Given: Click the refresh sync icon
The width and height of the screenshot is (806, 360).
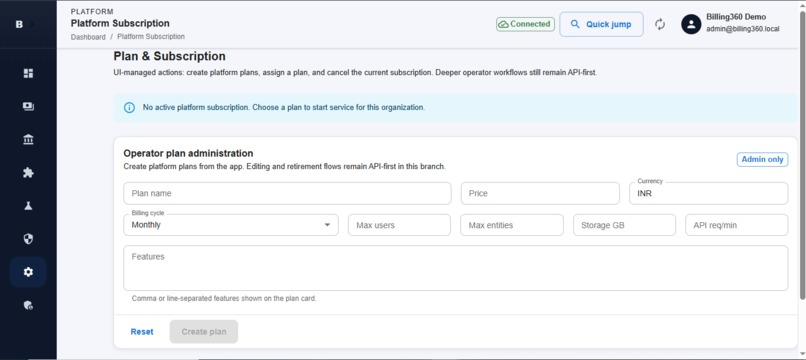Looking at the screenshot, I should [x=660, y=24].
